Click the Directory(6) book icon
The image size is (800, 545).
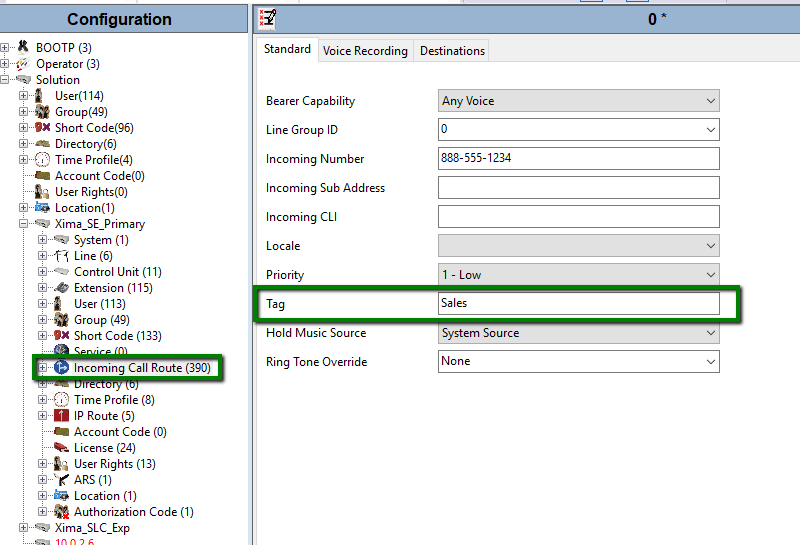pyautogui.click(x=42, y=143)
